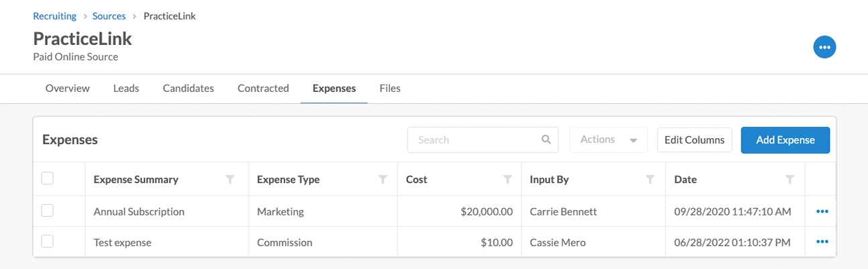The height and width of the screenshot is (269, 868).
Task: Click the Date column header
Action: (x=686, y=179)
